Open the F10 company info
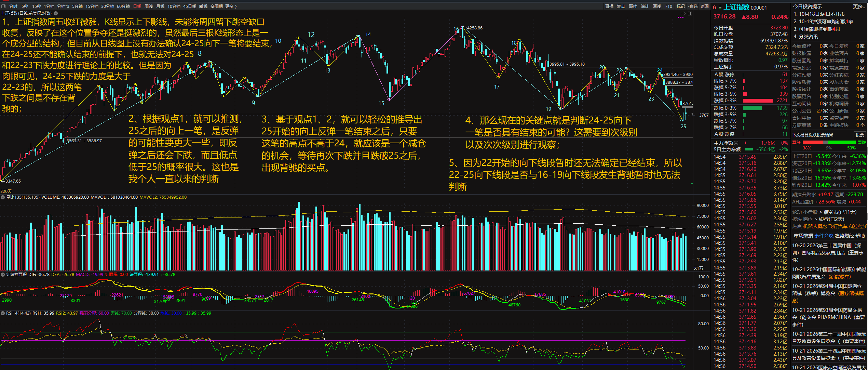Image resolution: width=868 pixels, height=370 pixels. [x=669, y=6]
